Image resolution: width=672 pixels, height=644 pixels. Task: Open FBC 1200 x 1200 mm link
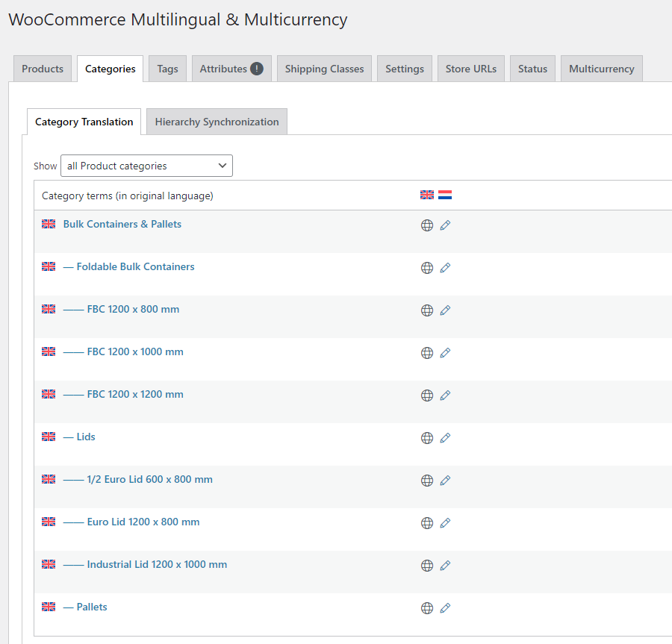123,394
